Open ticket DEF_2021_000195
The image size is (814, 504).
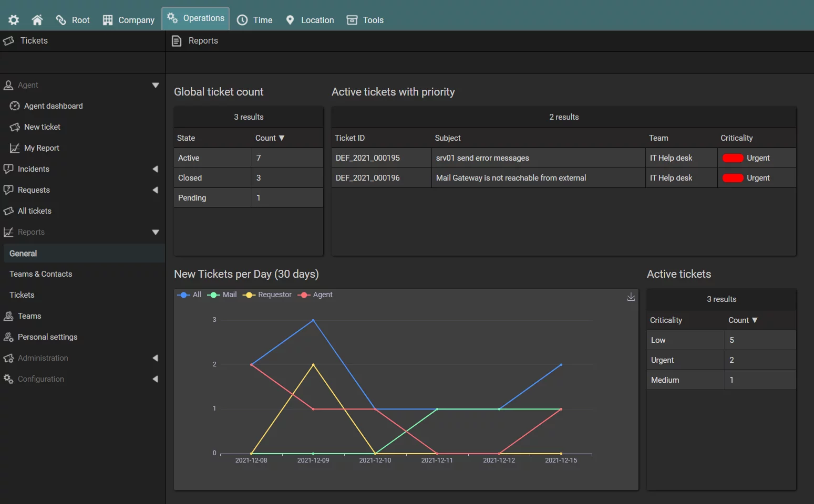[368, 158]
